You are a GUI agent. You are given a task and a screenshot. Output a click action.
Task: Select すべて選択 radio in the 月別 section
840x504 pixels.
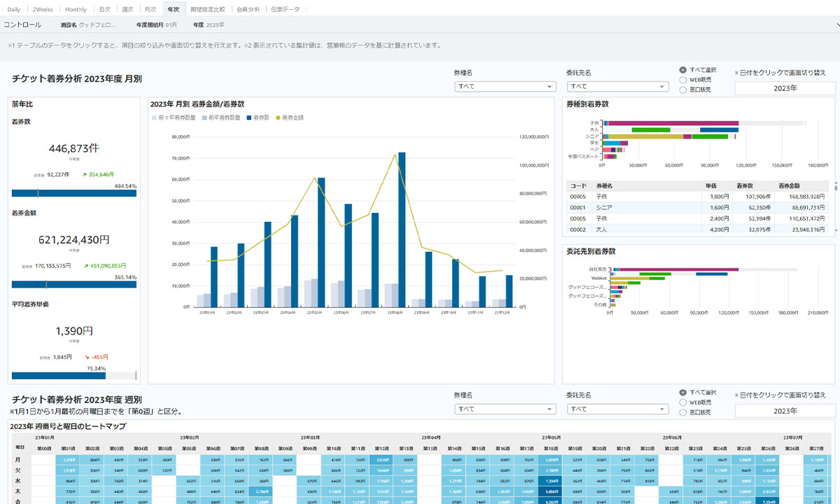click(682, 70)
